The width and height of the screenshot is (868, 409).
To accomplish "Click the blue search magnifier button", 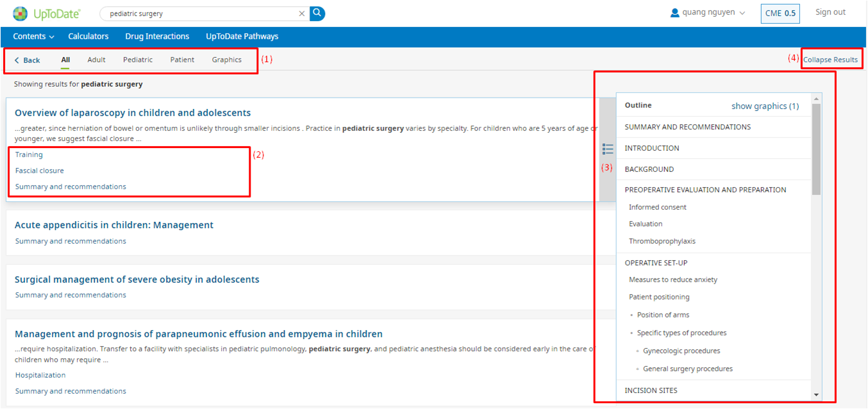I will [317, 13].
